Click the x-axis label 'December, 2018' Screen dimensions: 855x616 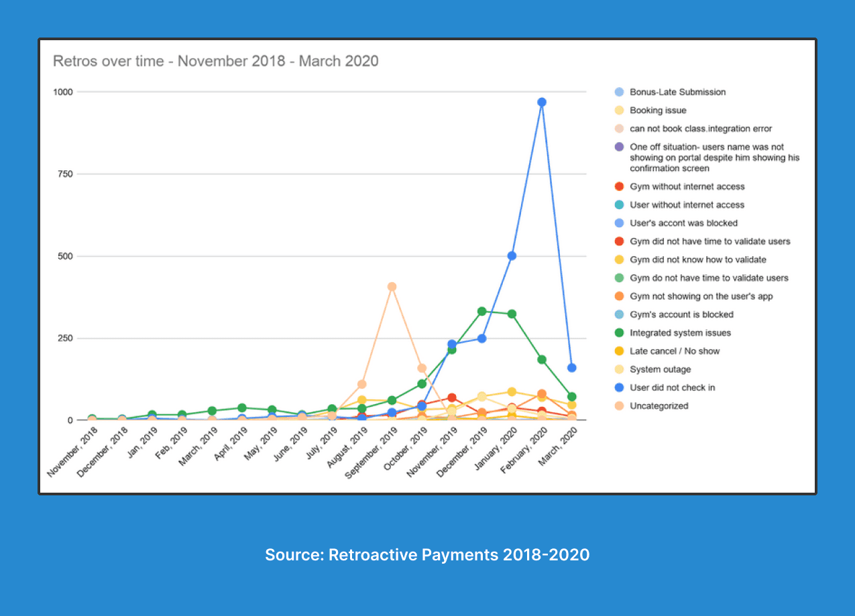(102, 452)
